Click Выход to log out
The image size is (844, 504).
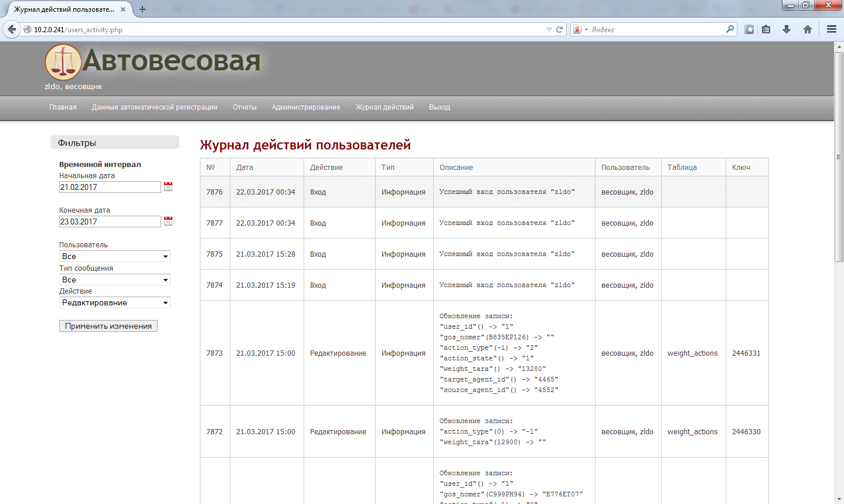coord(439,107)
